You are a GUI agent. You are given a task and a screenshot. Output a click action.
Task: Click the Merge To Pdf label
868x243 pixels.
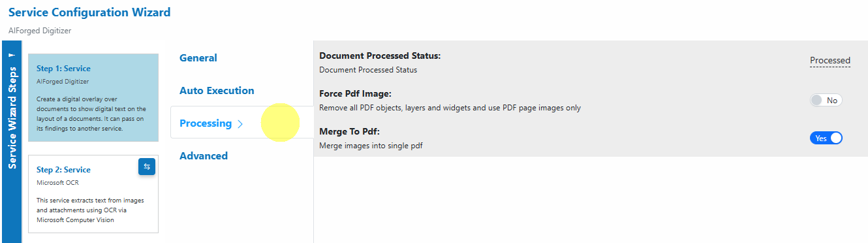coord(349,131)
